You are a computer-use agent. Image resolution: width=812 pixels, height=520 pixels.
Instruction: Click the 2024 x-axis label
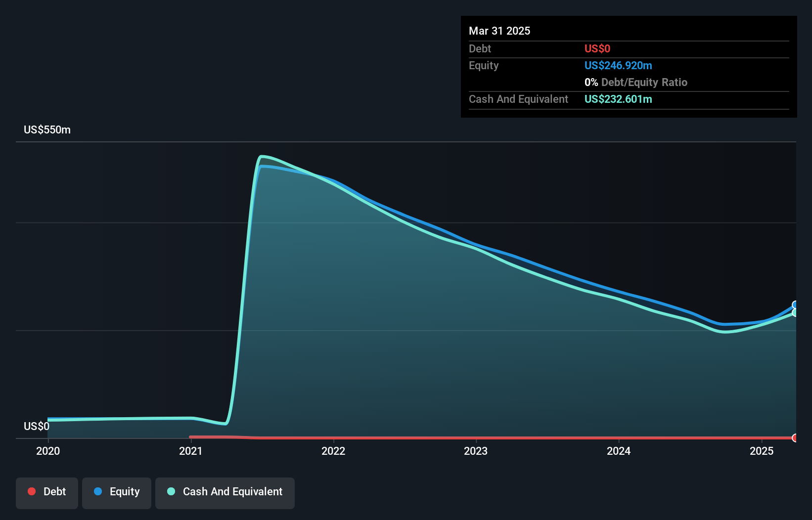tap(619, 451)
